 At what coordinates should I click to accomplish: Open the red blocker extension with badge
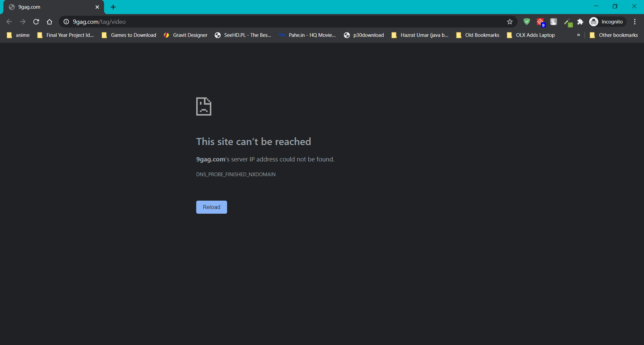540,22
